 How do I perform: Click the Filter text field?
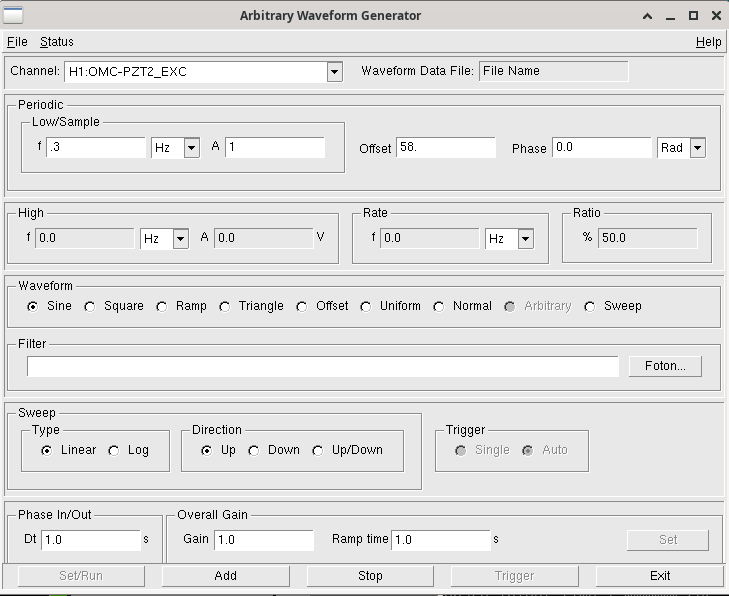click(323, 366)
